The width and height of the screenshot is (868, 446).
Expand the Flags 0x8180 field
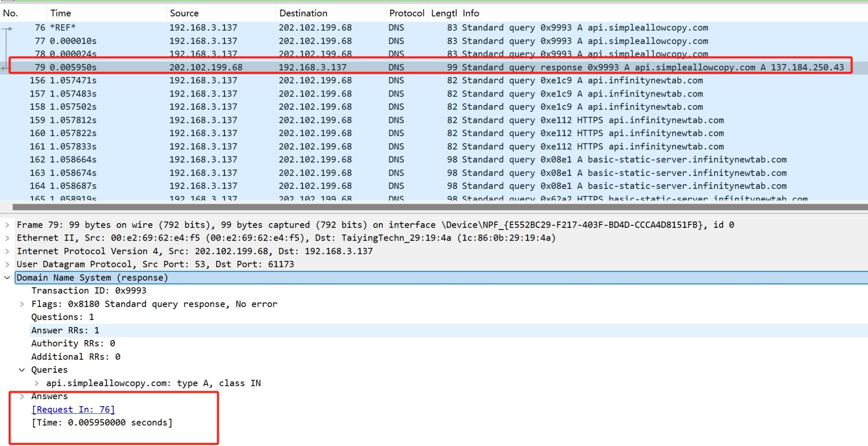click(22, 304)
